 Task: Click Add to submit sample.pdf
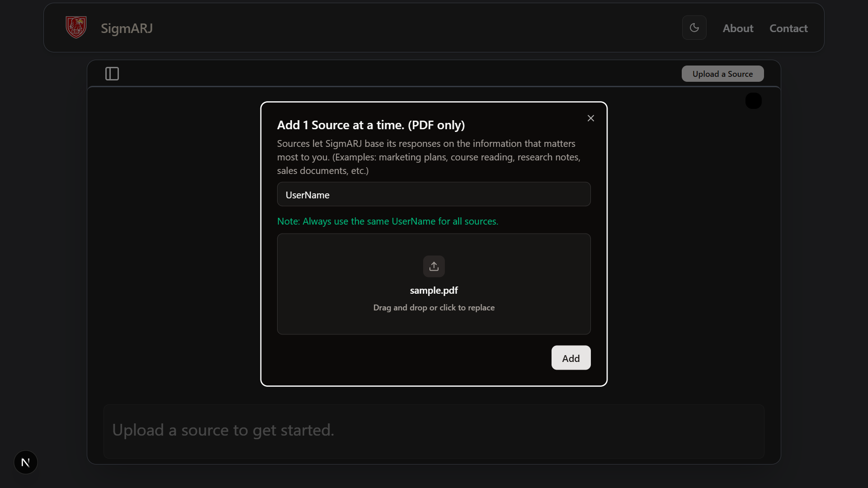[571, 357]
